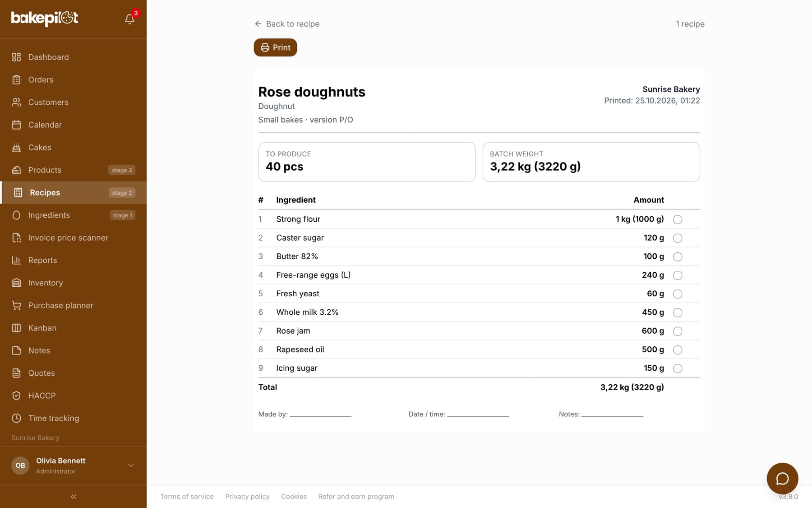
Task: Click the Print button
Action: 275,47
